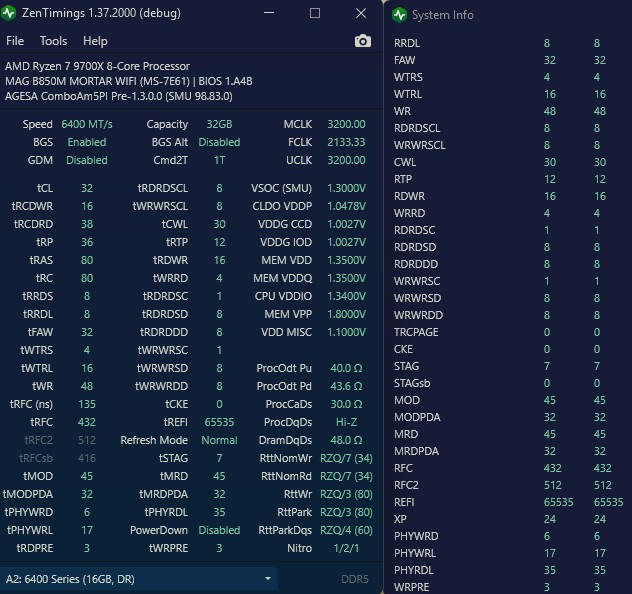The height and width of the screenshot is (594, 632).
Task: Click the CLDO VDDP value 1.0478V
Action: [x=346, y=206]
